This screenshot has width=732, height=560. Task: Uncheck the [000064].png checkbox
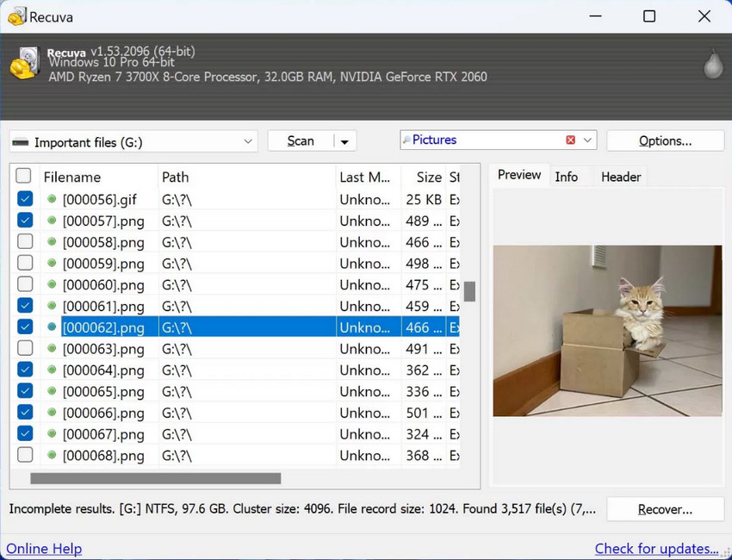tap(25, 370)
